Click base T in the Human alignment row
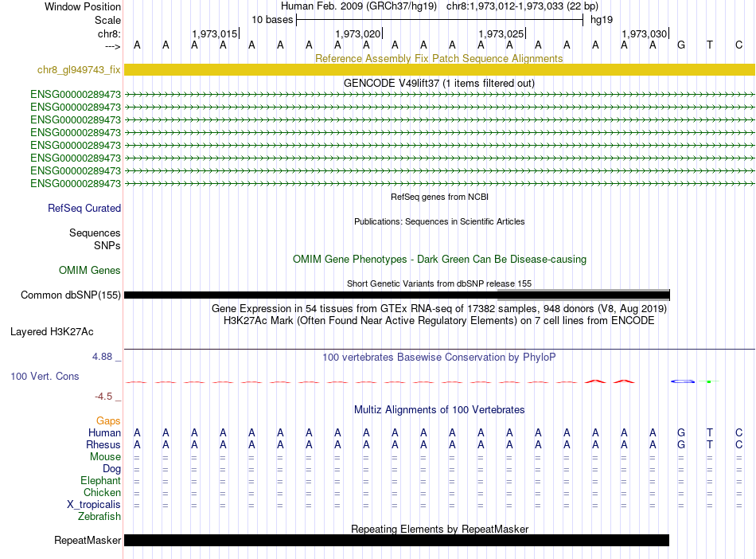 [710, 432]
